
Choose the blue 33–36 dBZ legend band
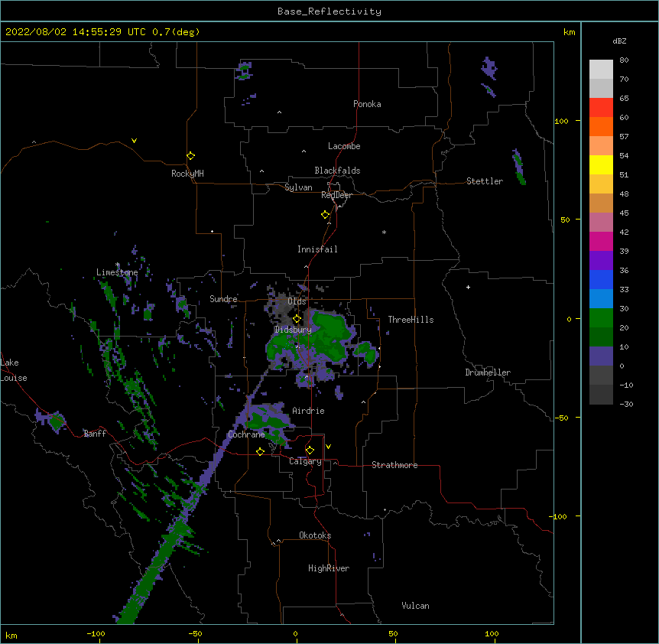coord(601,279)
